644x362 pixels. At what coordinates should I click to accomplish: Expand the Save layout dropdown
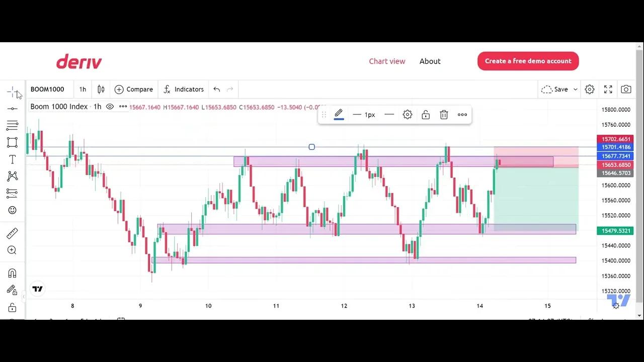click(575, 89)
